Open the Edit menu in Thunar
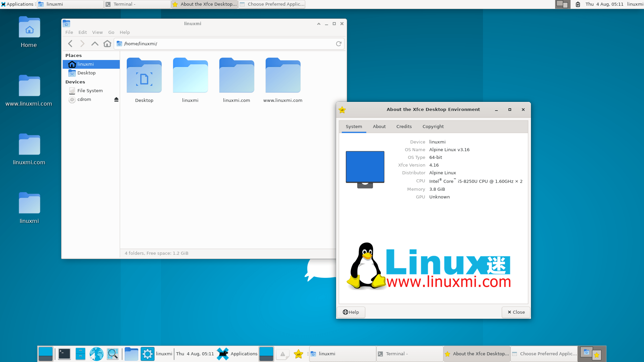Viewport: 644px width, 362px height. pyautogui.click(x=83, y=32)
